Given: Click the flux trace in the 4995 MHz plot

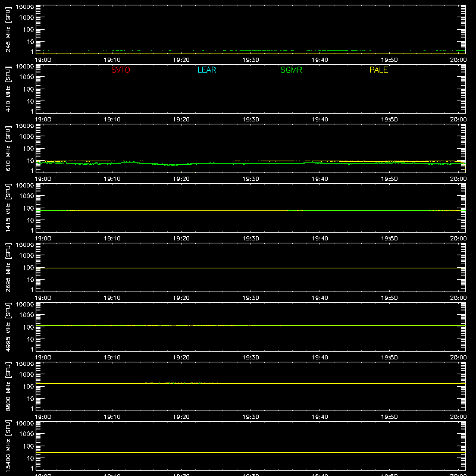Looking at the screenshot, I should click(x=250, y=325).
